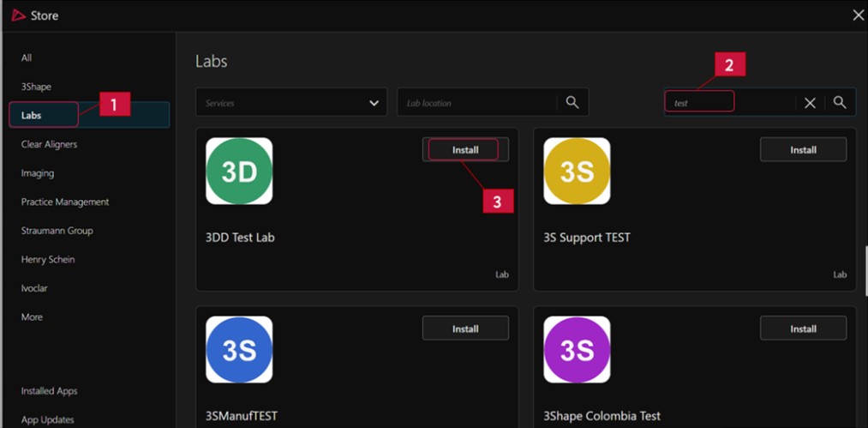This screenshot has width=868, height=428.
Task: Open the More category in sidebar
Action: 32,317
